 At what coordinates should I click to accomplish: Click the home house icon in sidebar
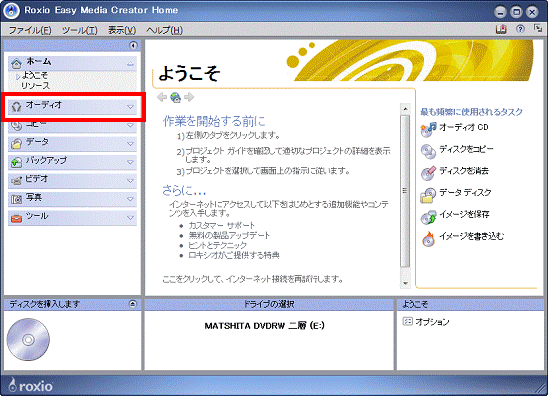pos(16,64)
